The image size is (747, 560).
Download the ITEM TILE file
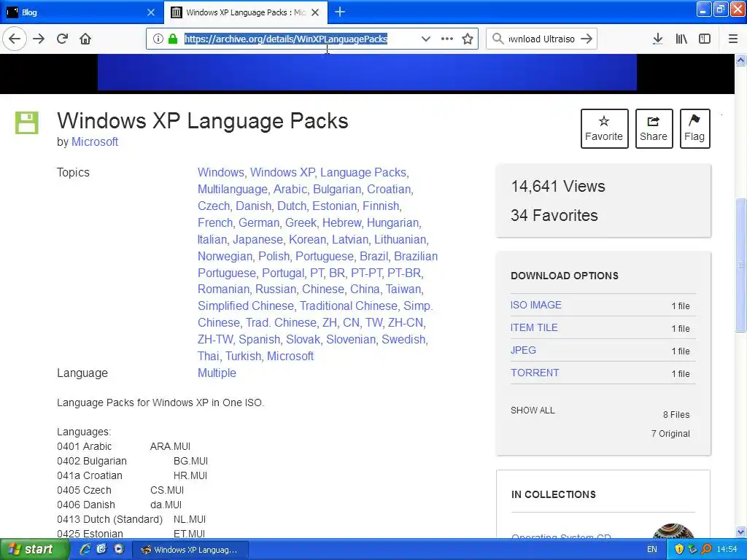click(534, 327)
